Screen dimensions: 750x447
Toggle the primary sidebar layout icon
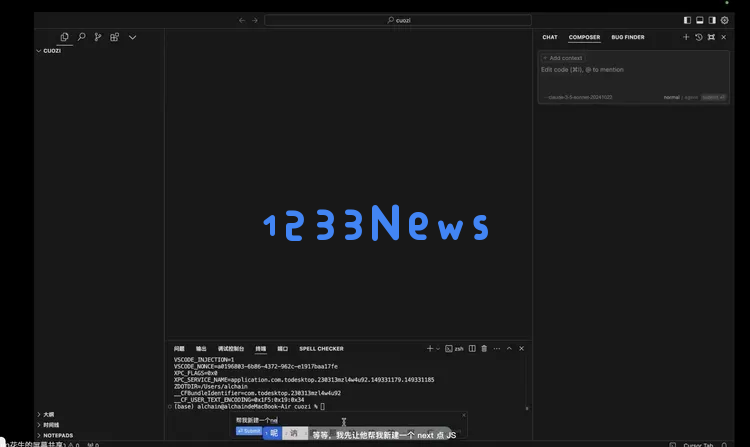click(687, 20)
